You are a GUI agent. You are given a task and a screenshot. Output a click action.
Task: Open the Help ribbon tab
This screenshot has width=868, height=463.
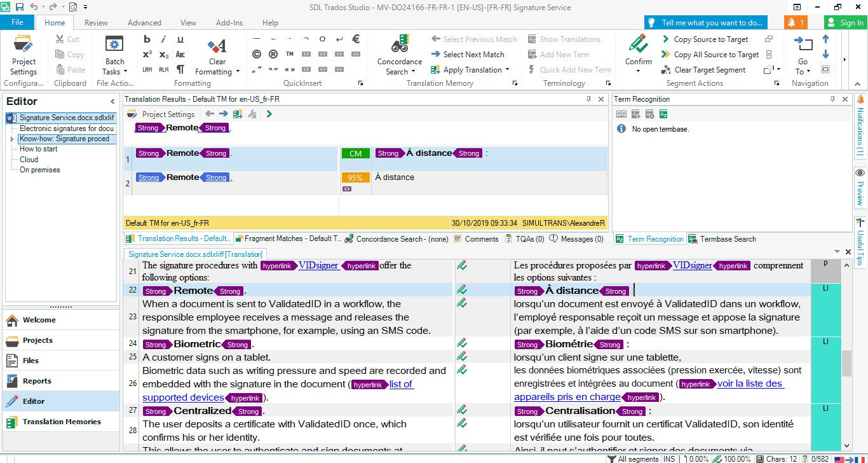[270, 22]
